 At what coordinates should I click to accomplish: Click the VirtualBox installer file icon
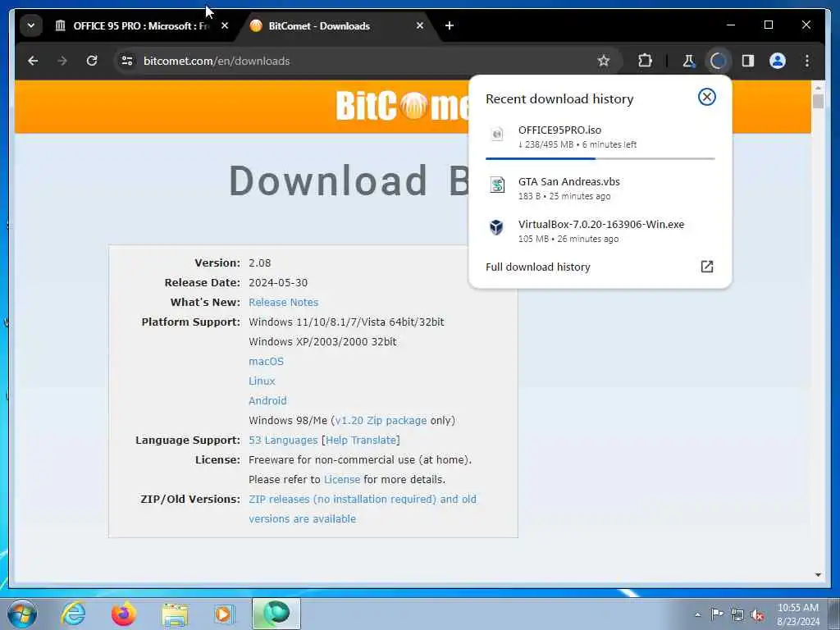click(496, 227)
